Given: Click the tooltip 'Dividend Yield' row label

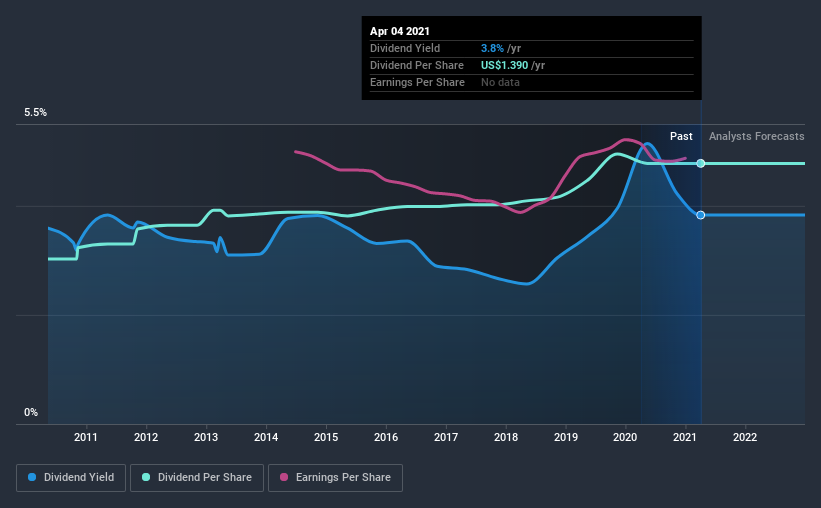Looking at the screenshot, I should 405,48.
